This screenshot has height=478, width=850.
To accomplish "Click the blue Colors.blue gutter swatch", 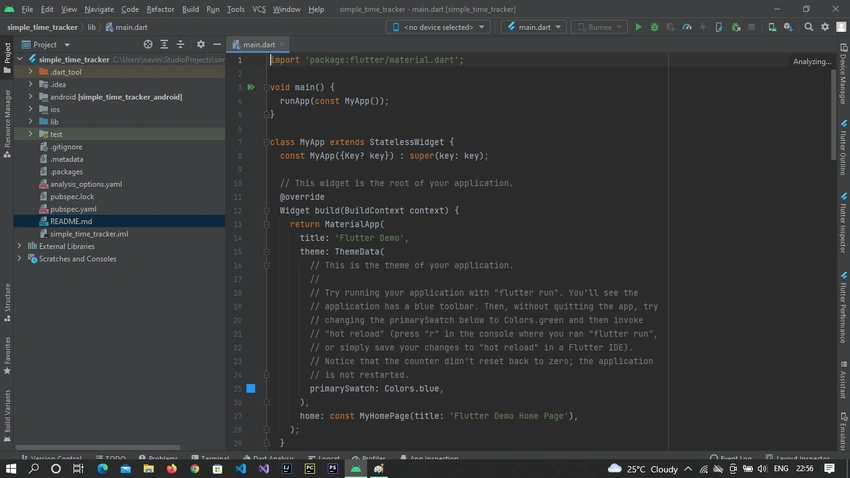I will (x=251, y=389).
